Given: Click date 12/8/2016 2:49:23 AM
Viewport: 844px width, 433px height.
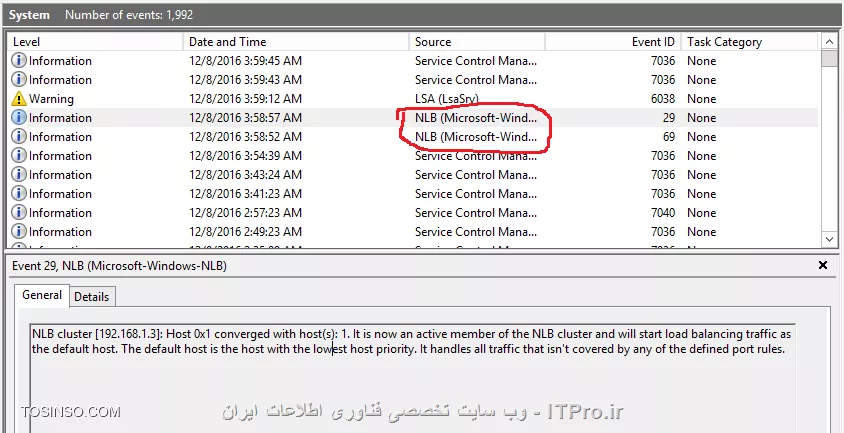Looking at the screenshot, I should coord(245,232).
